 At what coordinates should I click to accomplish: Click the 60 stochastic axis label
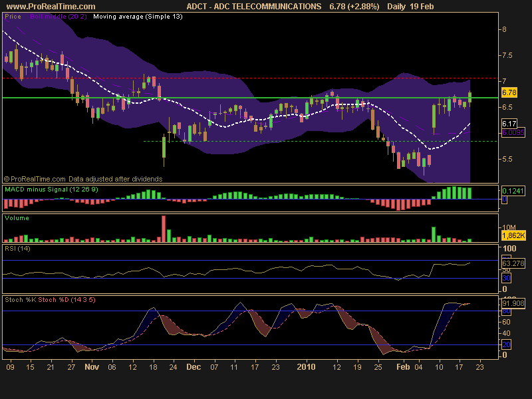(506, 322)
